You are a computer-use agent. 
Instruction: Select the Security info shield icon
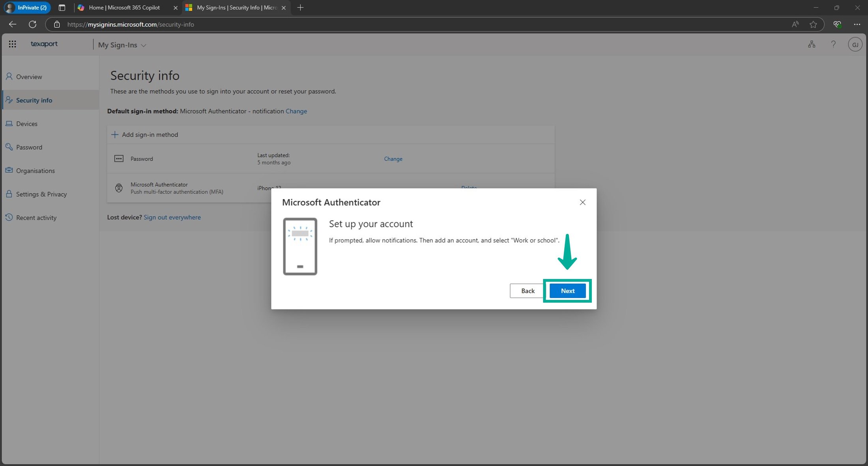point(9,100)
